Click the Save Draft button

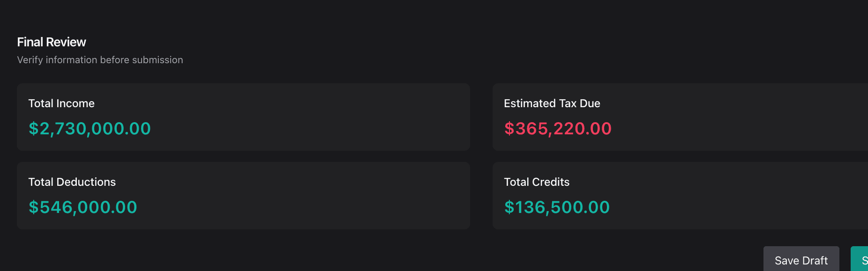click(x=801, y=260)
